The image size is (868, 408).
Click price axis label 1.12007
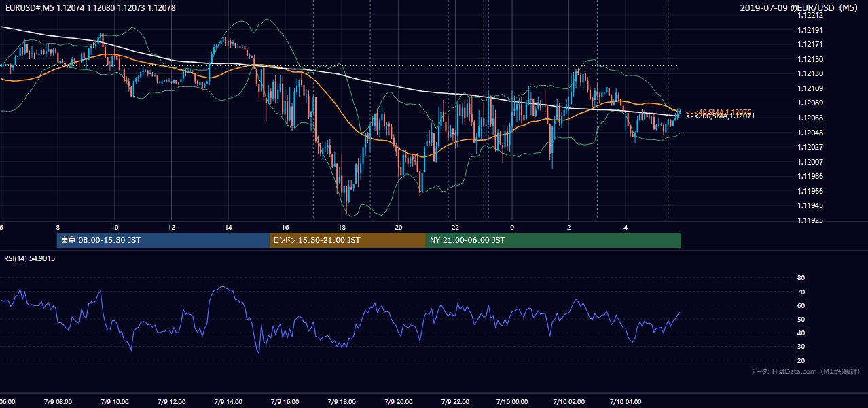click(811, 162)
